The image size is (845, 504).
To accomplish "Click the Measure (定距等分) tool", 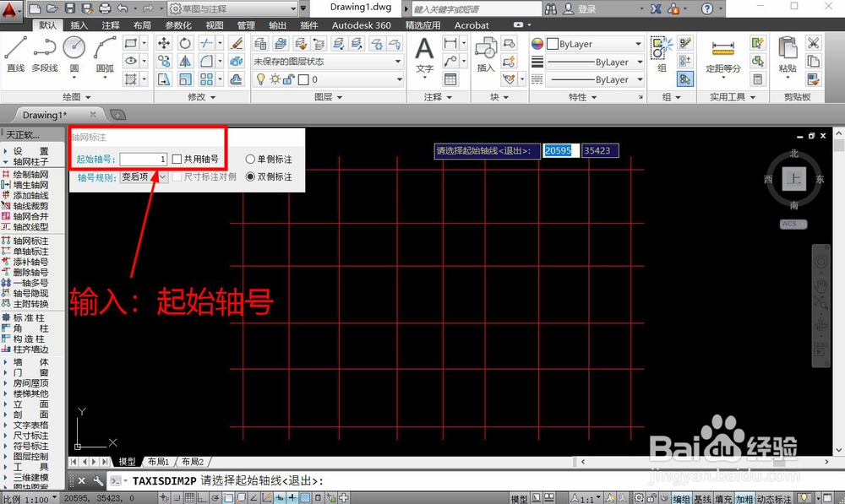I will [x=723, y=56].
